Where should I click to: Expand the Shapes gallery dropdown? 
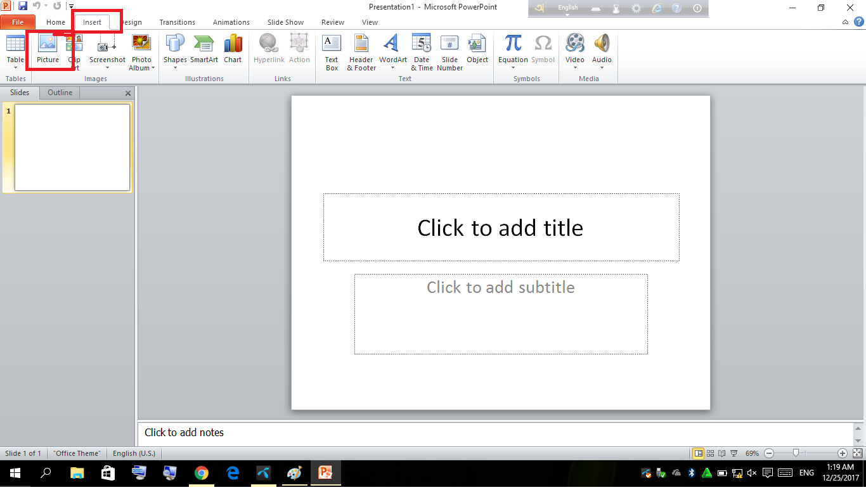tap(175, 68)
